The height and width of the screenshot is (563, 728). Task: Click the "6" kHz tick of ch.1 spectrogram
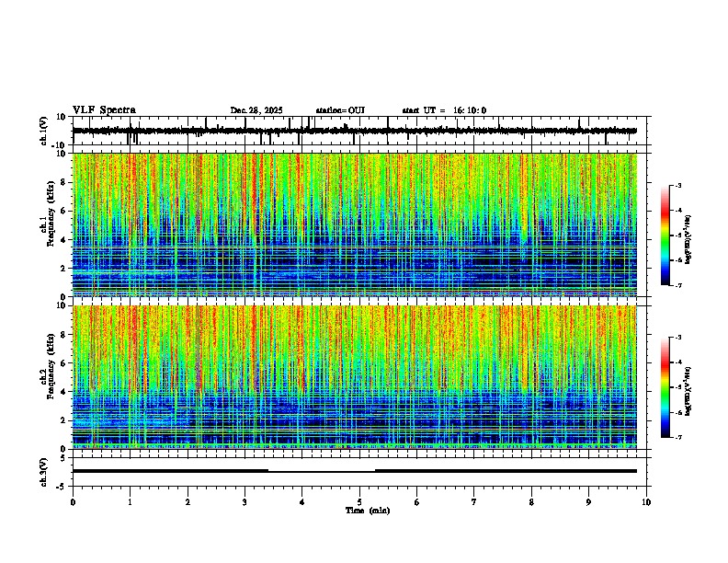coord(64,211)
